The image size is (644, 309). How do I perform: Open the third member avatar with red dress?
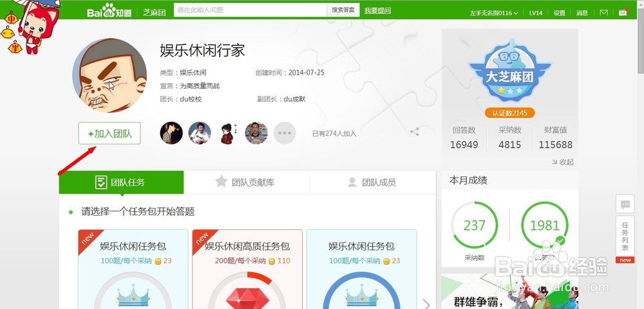pyautogui.click(x=228, y=133)
